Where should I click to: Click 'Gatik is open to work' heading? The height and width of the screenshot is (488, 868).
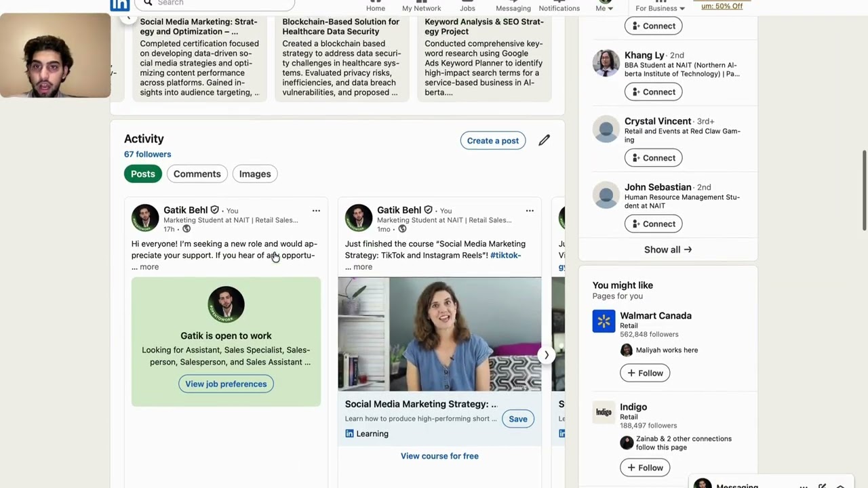(x=226, y=335)
